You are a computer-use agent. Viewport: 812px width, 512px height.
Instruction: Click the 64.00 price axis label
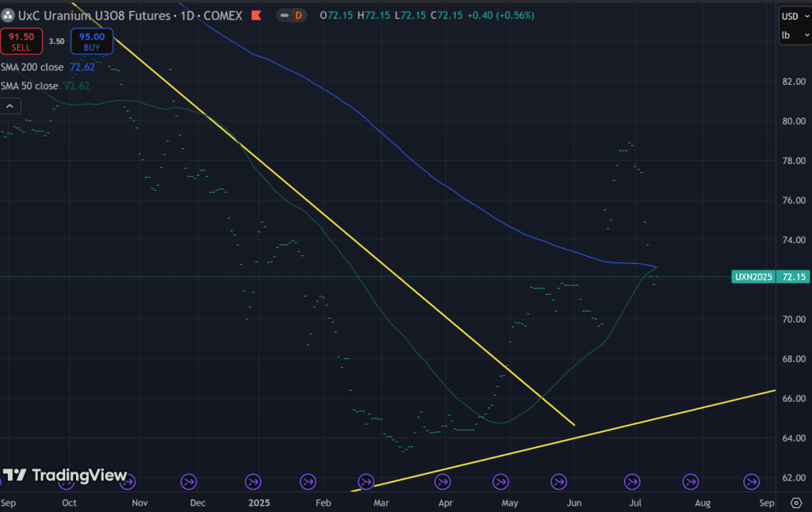pyautogui.click(x=794, y=438)
